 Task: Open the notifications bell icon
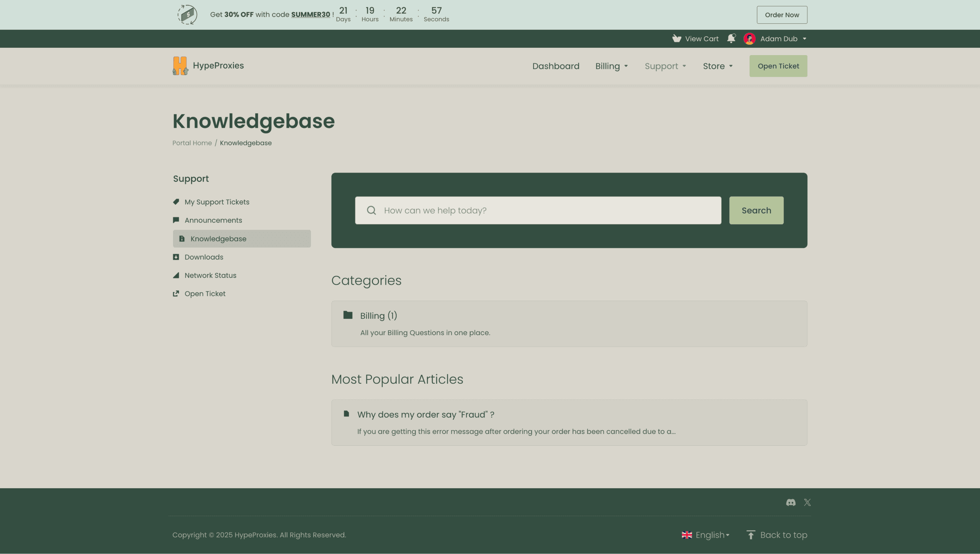731,39
